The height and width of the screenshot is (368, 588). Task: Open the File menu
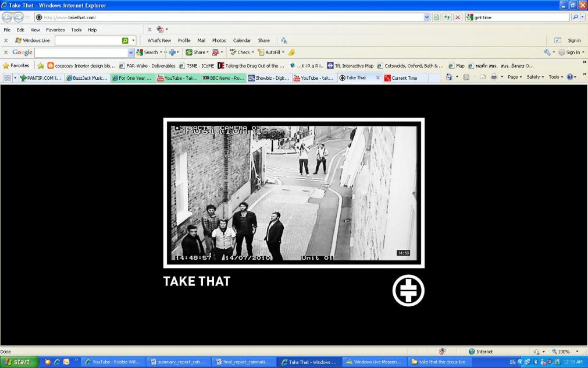[x=7, y=30]
